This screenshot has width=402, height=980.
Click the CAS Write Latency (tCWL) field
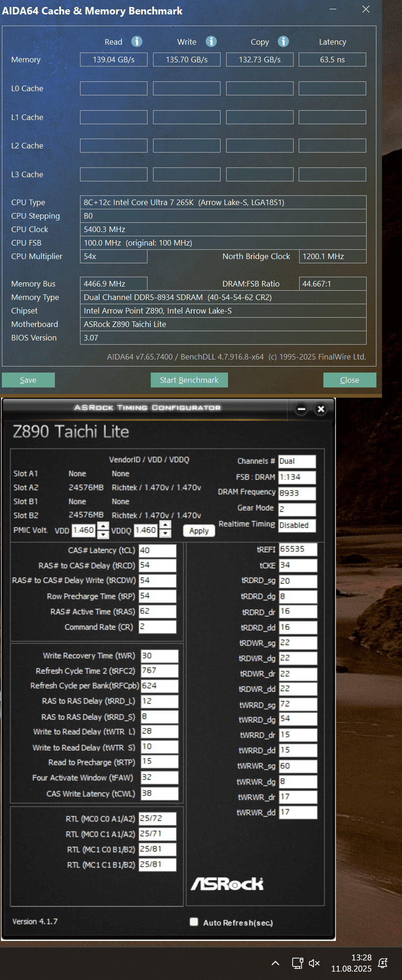pyautogui.click(x=160, y=793)
